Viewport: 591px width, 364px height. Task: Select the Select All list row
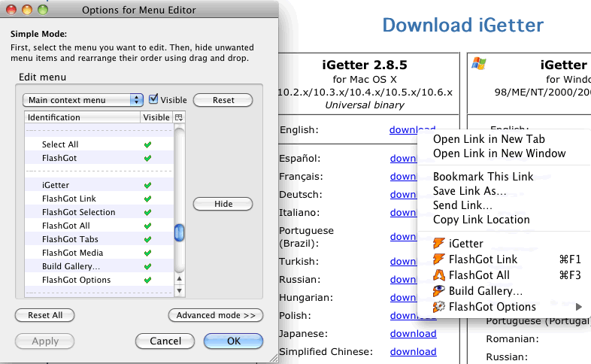[99, 144]
